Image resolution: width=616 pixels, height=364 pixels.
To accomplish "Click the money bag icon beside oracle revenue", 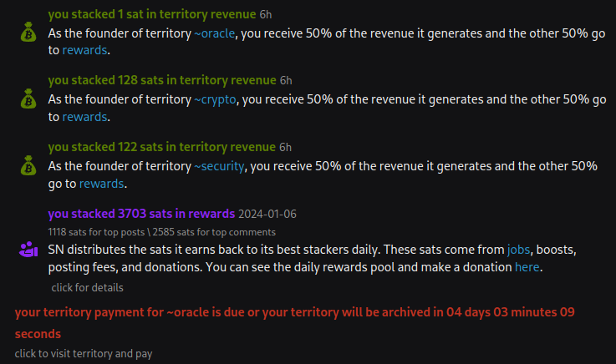I will [x=28, y=33].
